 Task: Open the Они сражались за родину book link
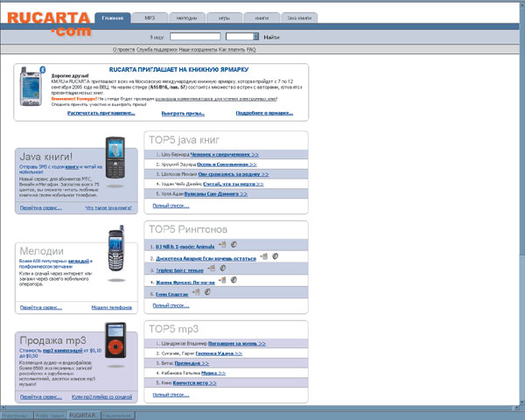point(234,174)
